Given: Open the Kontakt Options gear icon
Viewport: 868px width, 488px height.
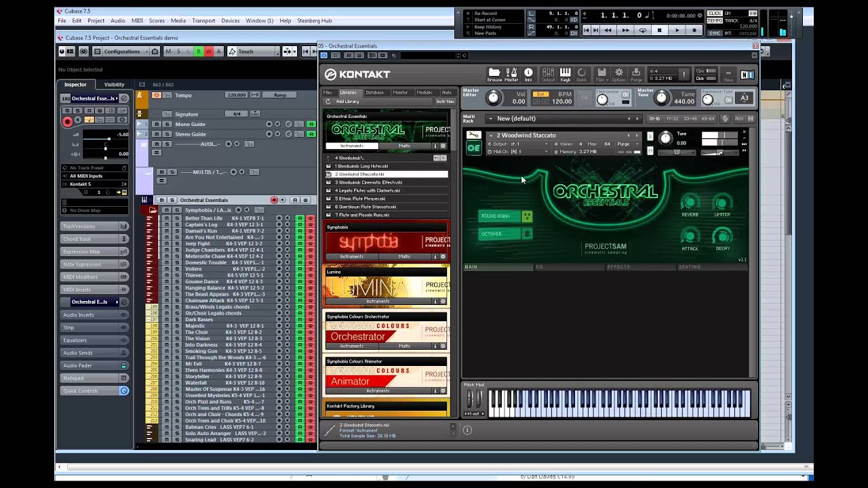Looking at the screenshot, I should [x=618, y=74].
